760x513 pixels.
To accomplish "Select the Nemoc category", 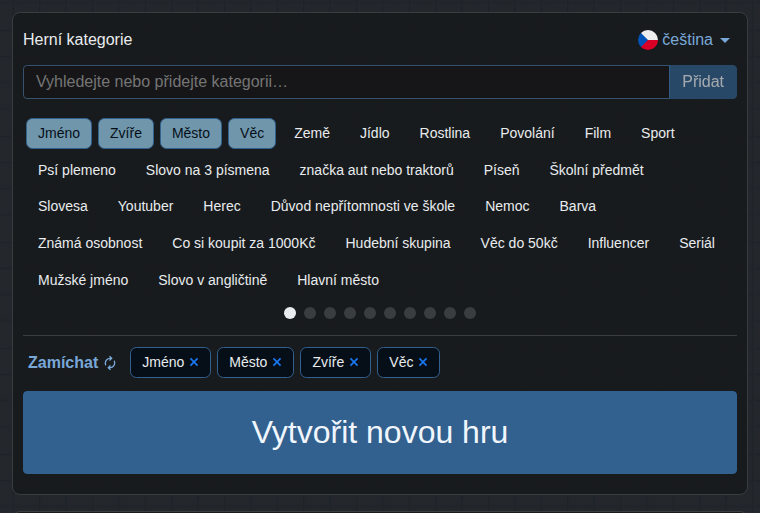I will point(507,207).
